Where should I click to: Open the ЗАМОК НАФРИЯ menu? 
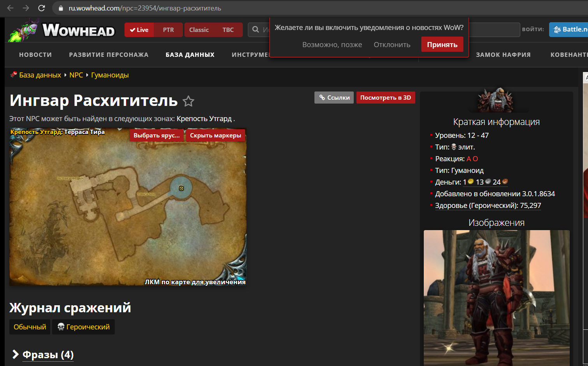click(x=504, y=55)
